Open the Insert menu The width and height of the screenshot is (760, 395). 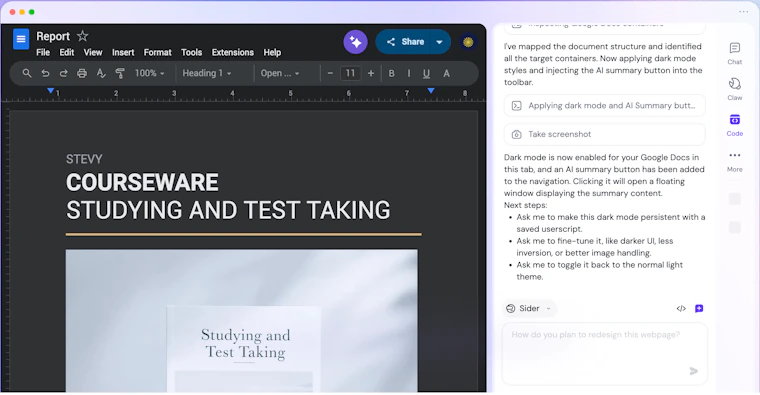coord(123,52)
